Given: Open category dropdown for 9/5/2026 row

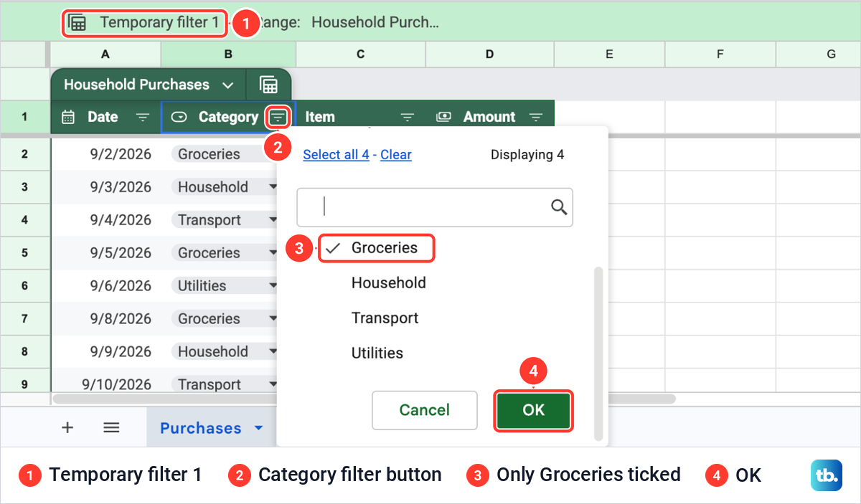Looking at the screenshot, I should [273, 253].
